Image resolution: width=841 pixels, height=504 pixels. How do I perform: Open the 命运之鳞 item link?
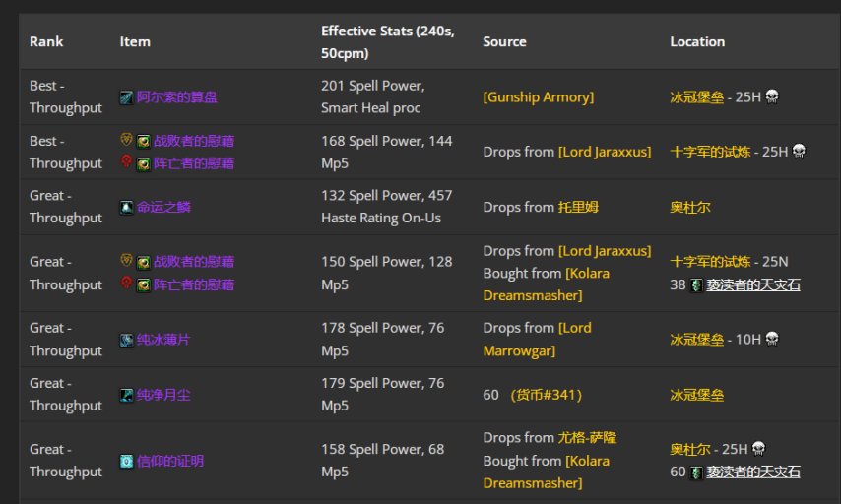pyautogui.click(x=163, y=208)
